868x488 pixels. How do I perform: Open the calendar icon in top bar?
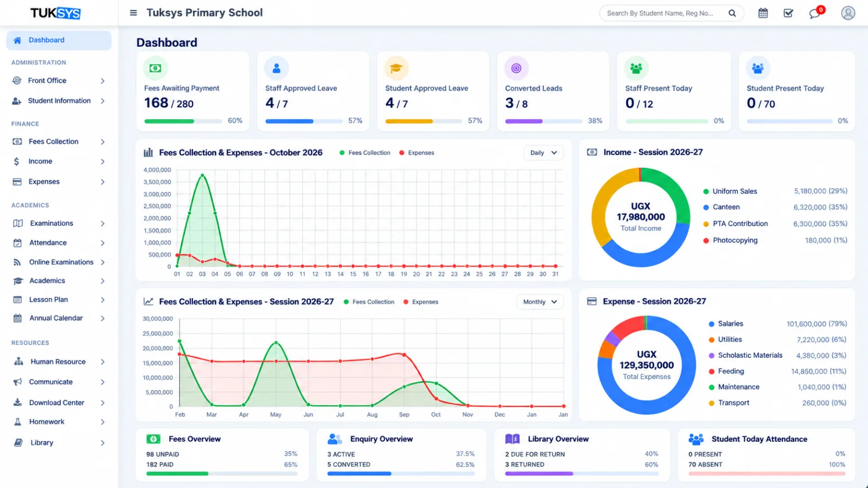763,13
